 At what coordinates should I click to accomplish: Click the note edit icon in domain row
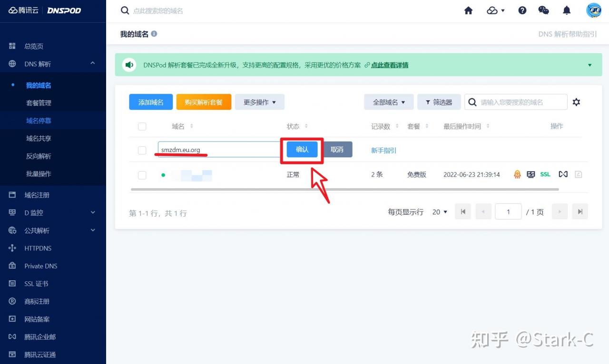(x=578, y=174)
